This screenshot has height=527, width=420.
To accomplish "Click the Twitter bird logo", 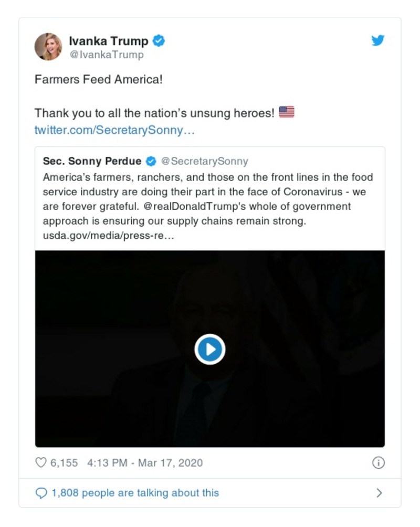I will [378, 40].
